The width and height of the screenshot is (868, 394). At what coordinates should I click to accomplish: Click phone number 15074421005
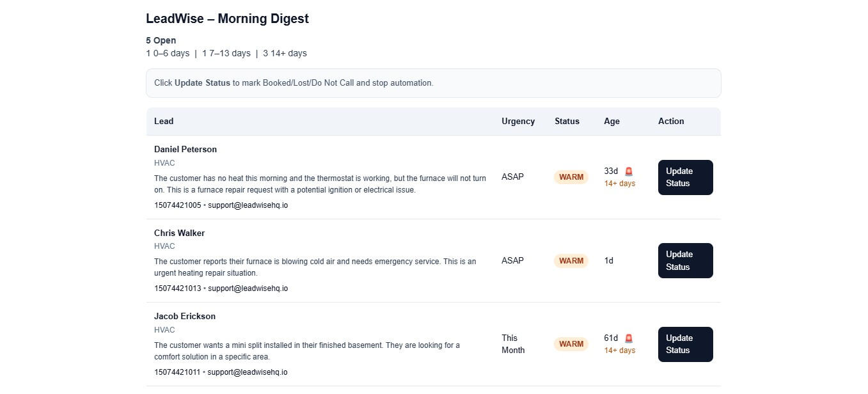click(177, 205)
